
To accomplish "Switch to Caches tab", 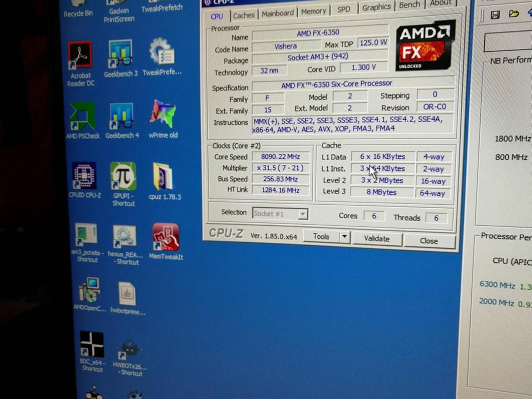I will [x=243, y=15].
